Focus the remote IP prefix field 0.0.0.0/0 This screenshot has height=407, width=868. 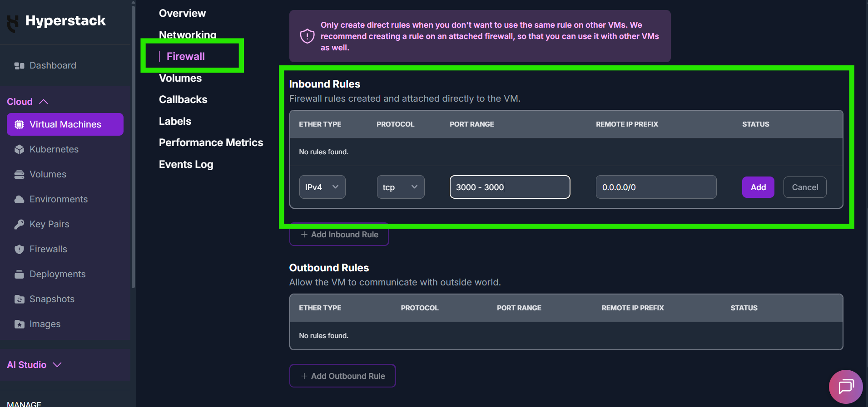point(656,187)
